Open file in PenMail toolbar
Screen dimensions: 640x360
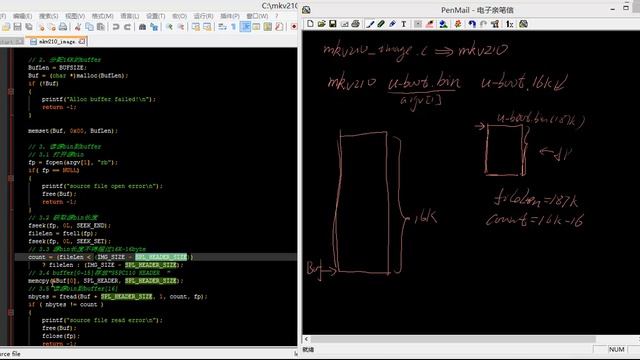322,24
